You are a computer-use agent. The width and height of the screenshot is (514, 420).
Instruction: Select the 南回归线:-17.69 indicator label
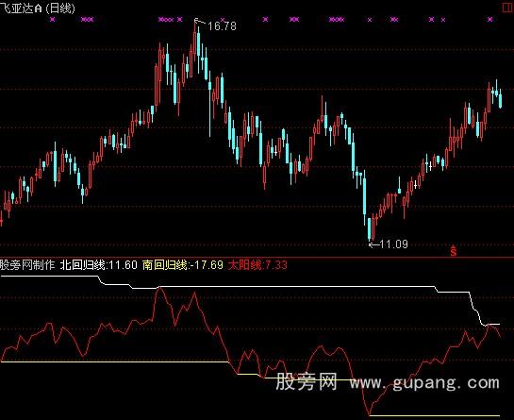point(183,264)
